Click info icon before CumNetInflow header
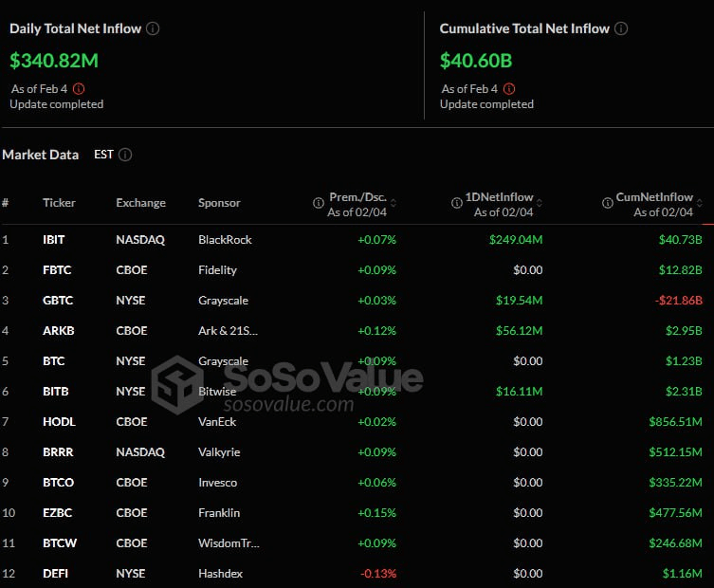This screenshot has height=588, width=714. 608,203
